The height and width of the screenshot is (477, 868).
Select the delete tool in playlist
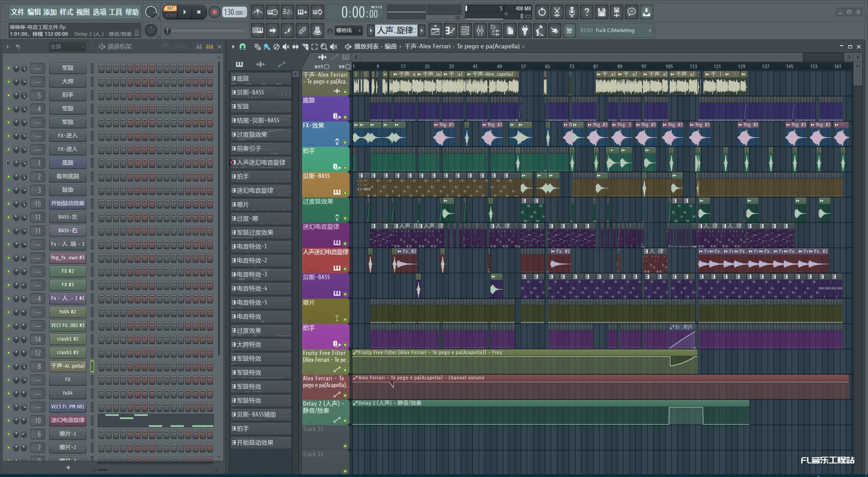(x=276, y=47)
